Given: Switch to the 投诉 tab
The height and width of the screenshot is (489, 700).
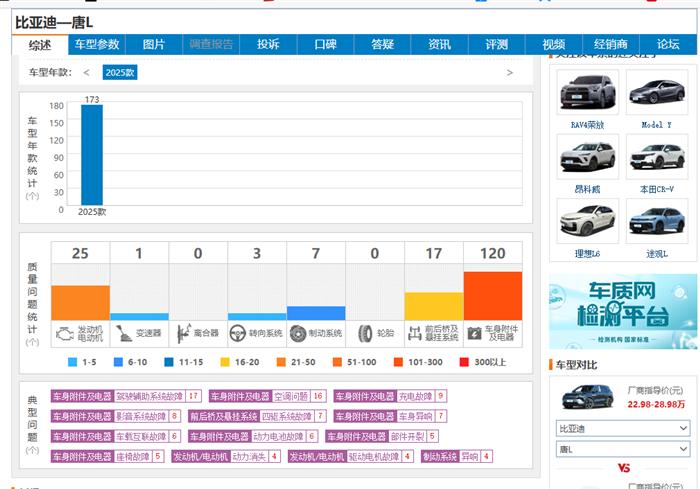Looking at the screenshot, I should (268, 44).
